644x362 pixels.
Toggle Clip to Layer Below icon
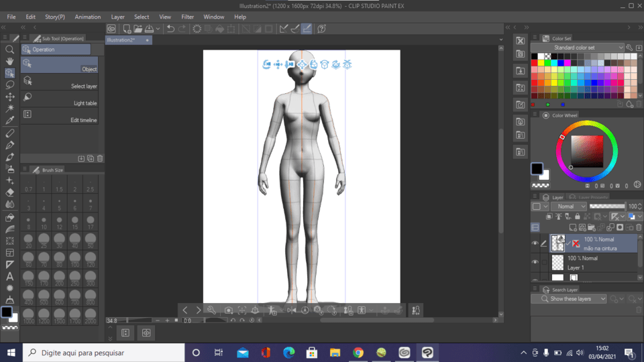coord(549,217)
